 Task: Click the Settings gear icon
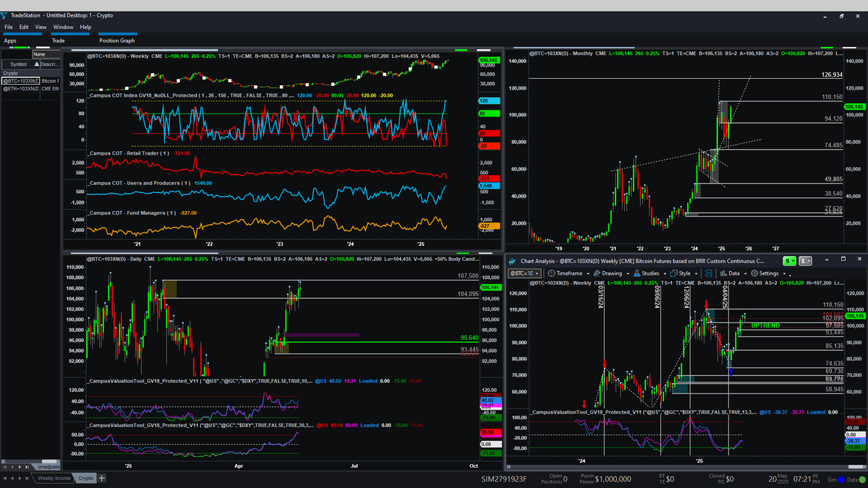point(754,273)
